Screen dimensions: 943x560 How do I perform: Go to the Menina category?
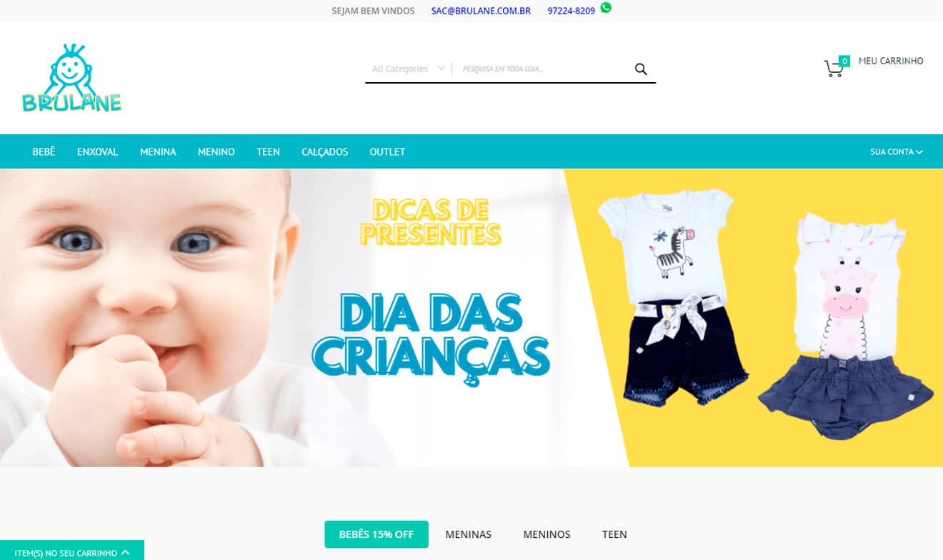158,152
